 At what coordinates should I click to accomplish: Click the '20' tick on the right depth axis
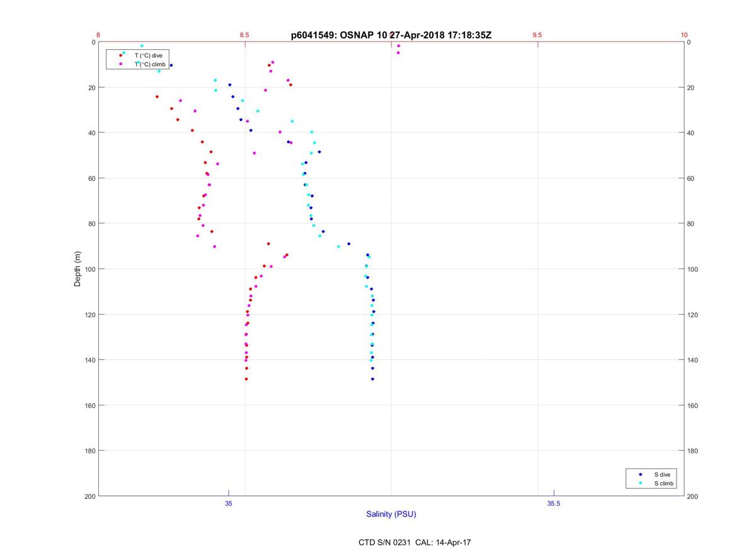(691, 88)
